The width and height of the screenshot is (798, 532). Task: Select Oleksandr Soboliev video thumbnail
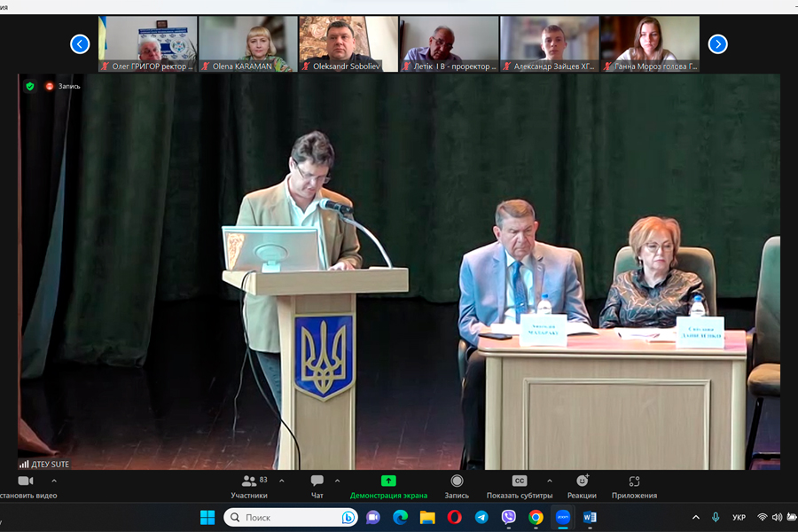pos(348,43)
